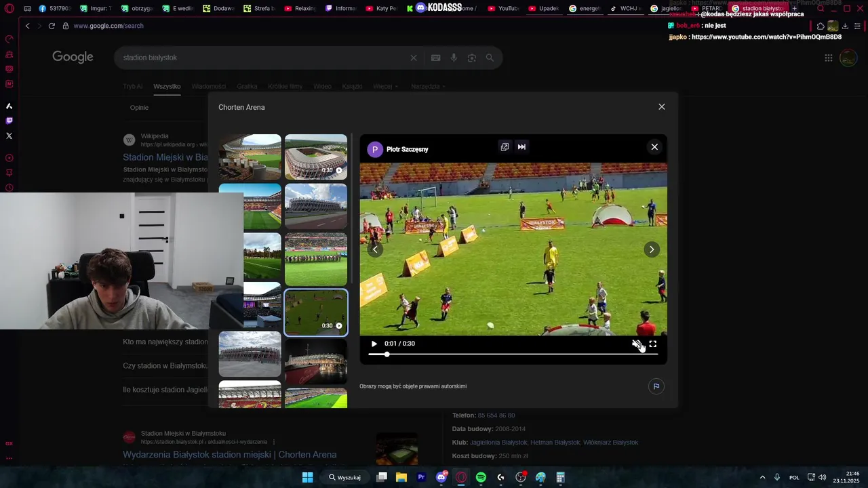Switch to the Imgur browser tab
The width and height of the screenshot is (868, 488).
(95, 9)
